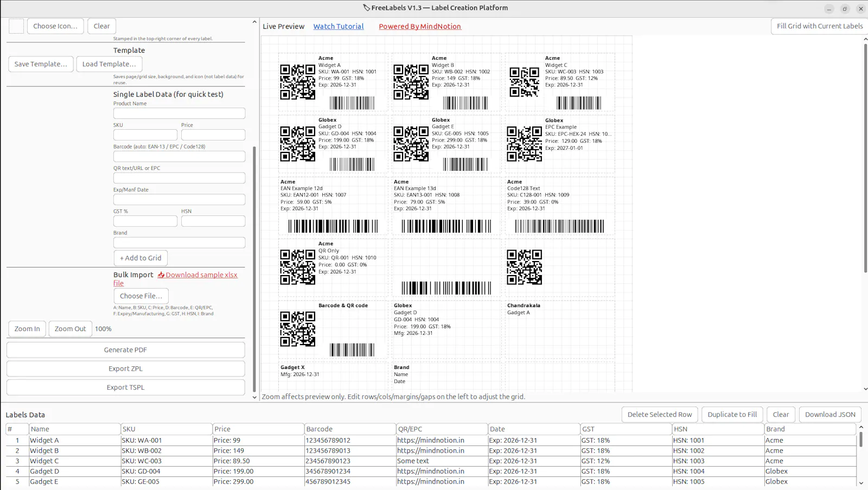Open the Choose Icon dialog

(x=55, y=26)
